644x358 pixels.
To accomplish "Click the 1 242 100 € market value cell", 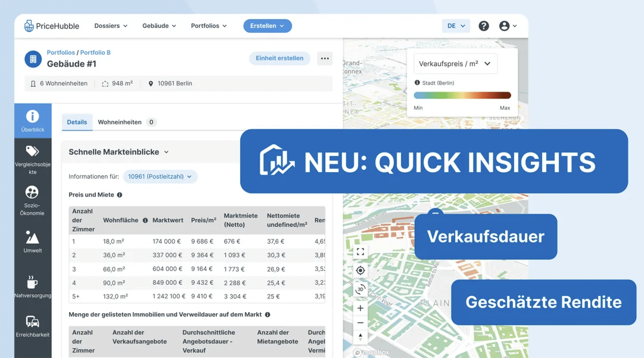I will pos(169,296).
